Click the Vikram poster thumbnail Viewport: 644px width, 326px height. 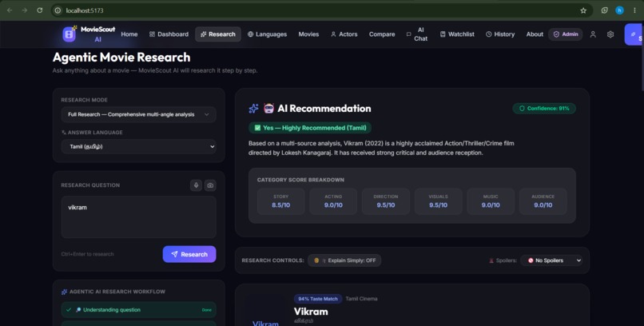265,310
